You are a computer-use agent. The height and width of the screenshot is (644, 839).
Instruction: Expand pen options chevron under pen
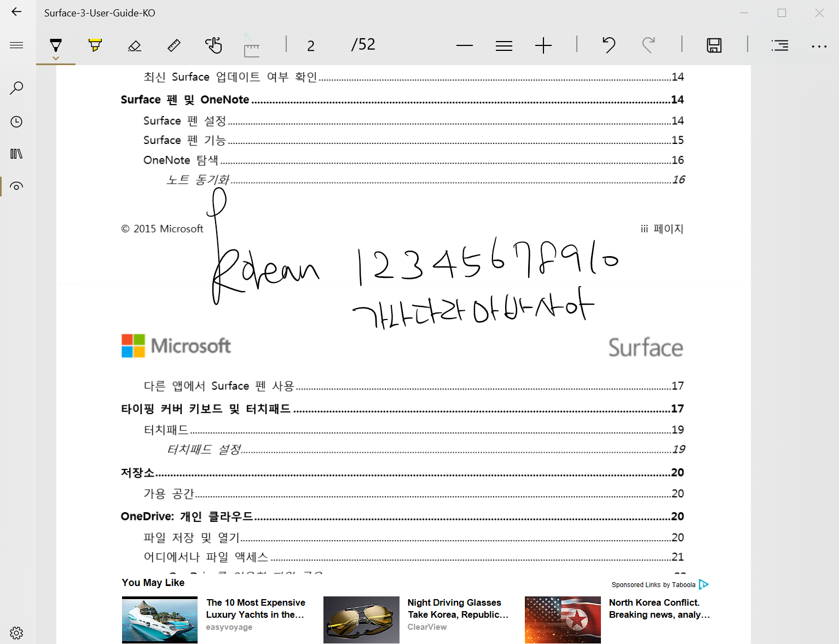click(56, 57)
